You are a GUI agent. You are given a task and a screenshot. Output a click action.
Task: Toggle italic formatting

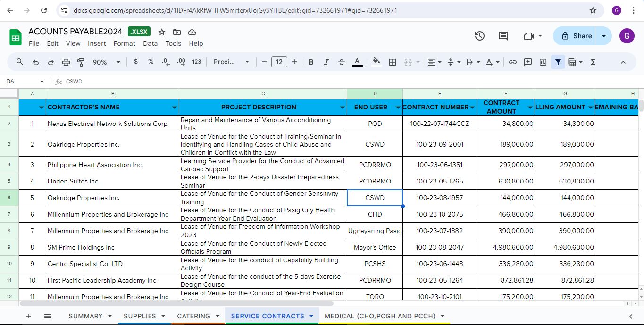[x=326, y=62]
